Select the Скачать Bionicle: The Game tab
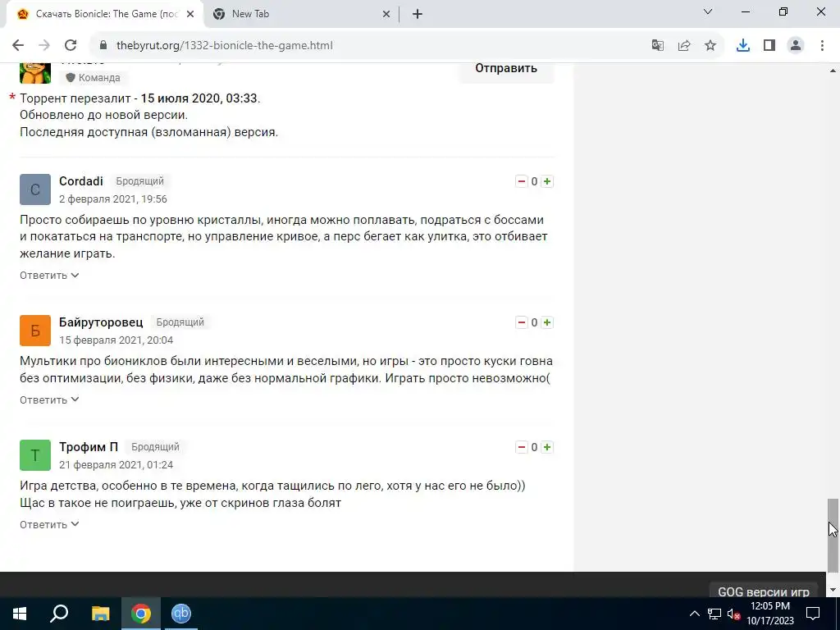 105,14
